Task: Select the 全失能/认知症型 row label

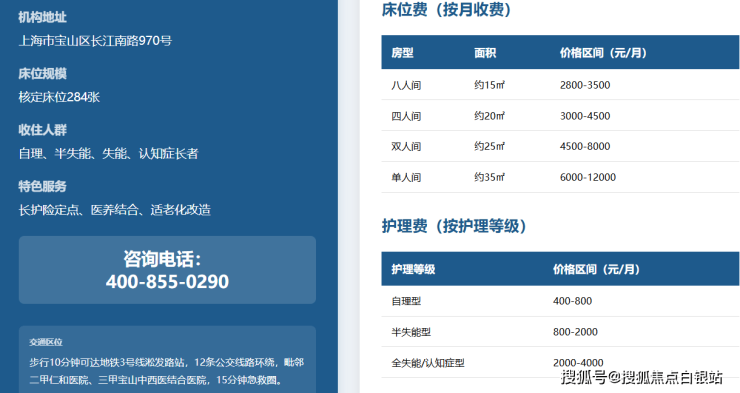Action: 428,363
